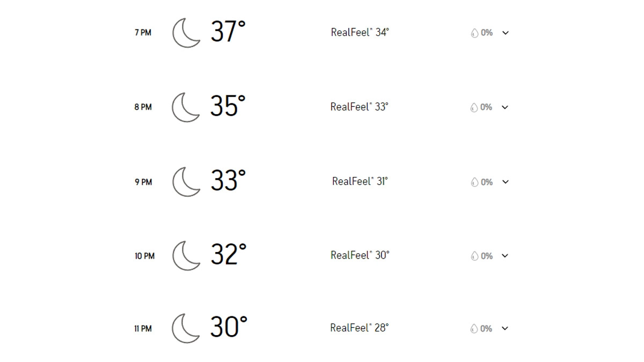This screenshot has width=644, height=362.
Task: Click the 35° temperature reading
Action: (228, 106)
